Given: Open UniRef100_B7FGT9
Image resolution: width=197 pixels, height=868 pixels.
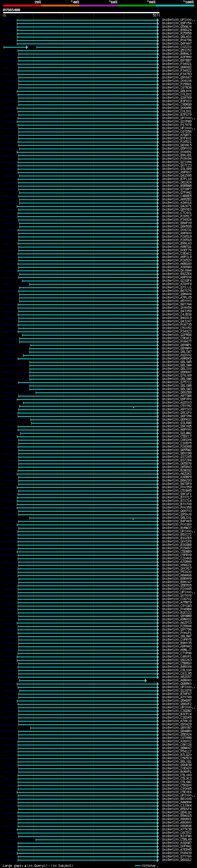Looking at the screenshot, I should coord(176,115).
